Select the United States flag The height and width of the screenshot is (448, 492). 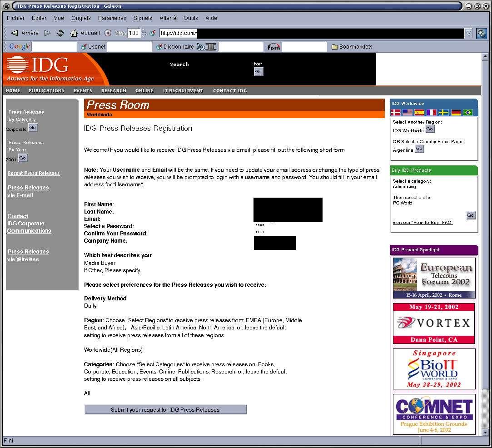point(408,112)
